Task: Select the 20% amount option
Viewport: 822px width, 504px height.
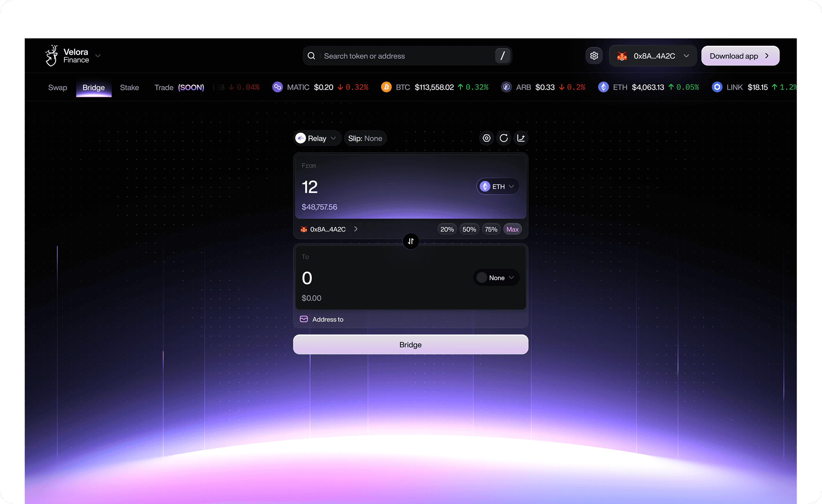Action: coord(447,229)
